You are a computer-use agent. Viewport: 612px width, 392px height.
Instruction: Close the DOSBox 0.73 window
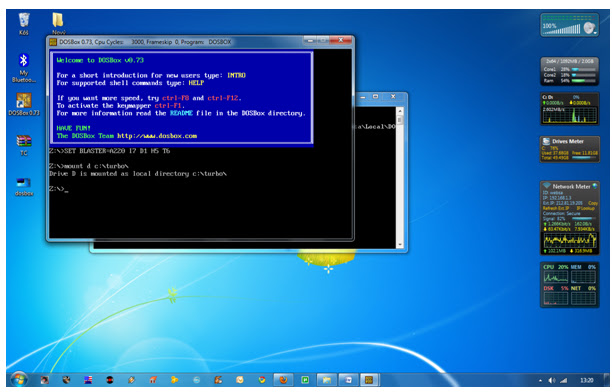point(341,40)
